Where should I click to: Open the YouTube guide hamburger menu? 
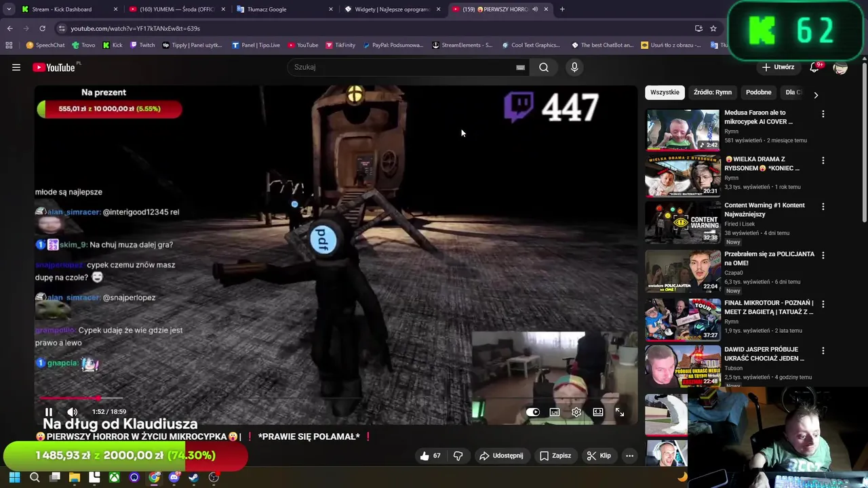pyautogui.click(x=16, y=67)
